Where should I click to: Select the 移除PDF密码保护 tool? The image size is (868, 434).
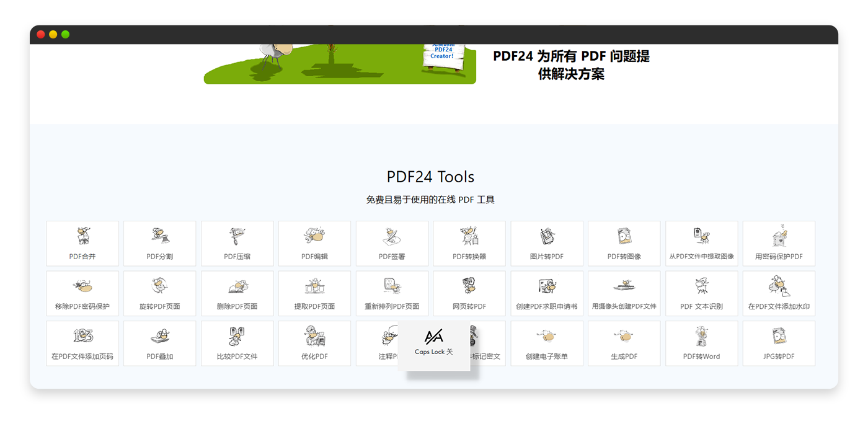[x=82, y=293]
